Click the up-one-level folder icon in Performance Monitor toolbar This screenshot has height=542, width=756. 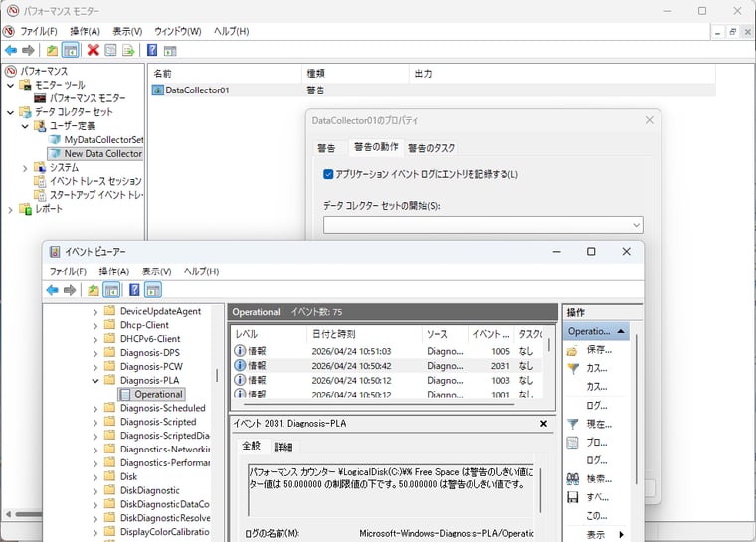[x=52, y=50]
